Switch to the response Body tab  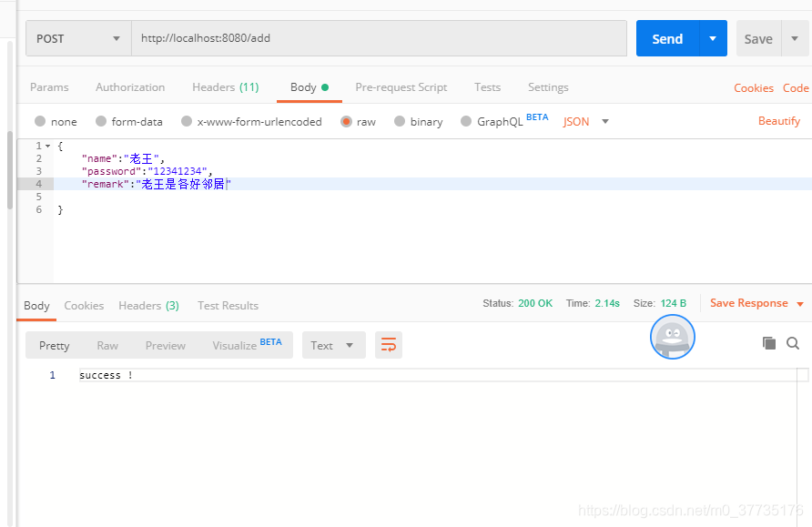(36, 306)
